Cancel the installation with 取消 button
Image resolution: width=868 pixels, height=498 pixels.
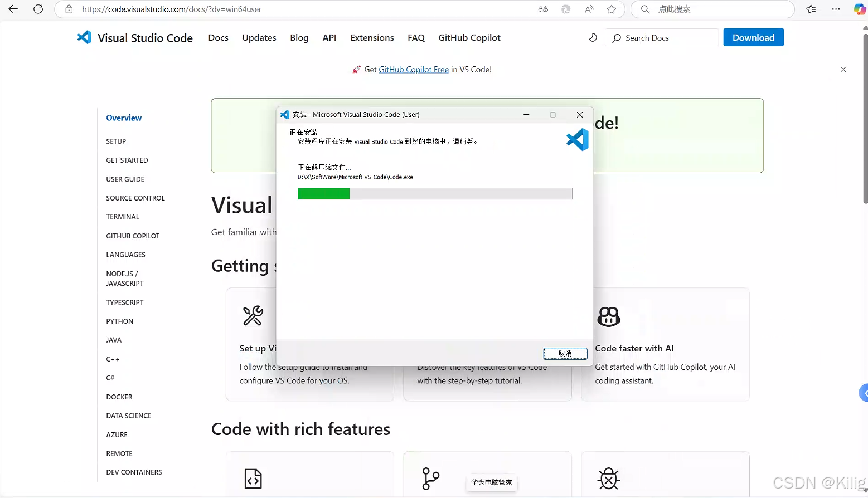[x=565, y=353]
